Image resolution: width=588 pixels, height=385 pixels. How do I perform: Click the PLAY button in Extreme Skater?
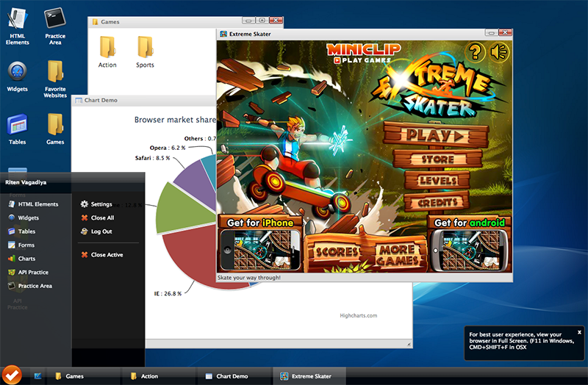pyautogui.click(x=436, y=134)
